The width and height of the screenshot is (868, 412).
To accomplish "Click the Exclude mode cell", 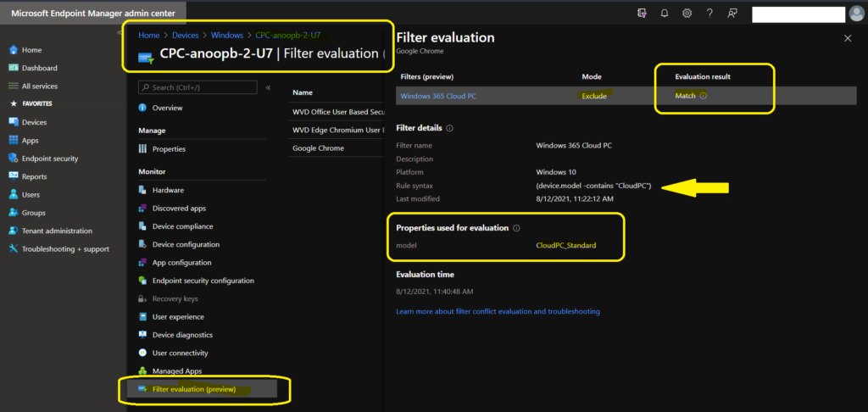I will [594, 96].
